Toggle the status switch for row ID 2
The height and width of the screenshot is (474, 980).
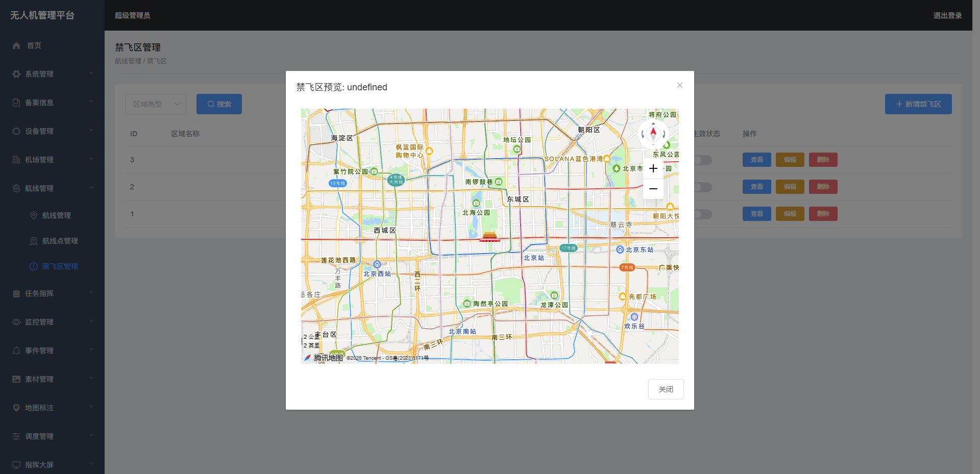[x=702, y=187]
